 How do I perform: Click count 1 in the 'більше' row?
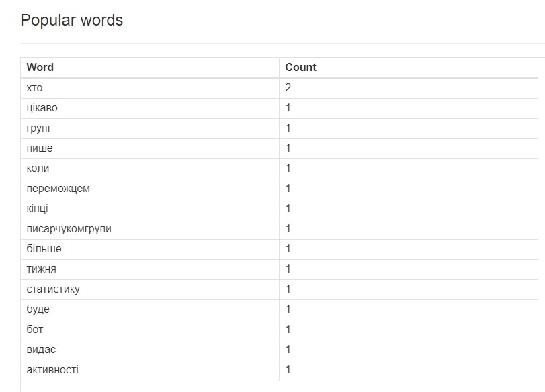pos(288,249)
